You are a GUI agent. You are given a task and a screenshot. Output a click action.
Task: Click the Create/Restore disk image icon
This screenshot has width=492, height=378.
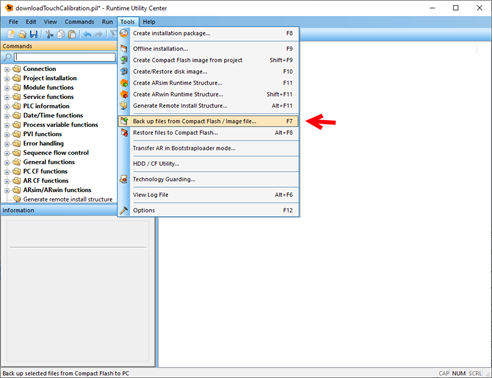pos(124,71)
